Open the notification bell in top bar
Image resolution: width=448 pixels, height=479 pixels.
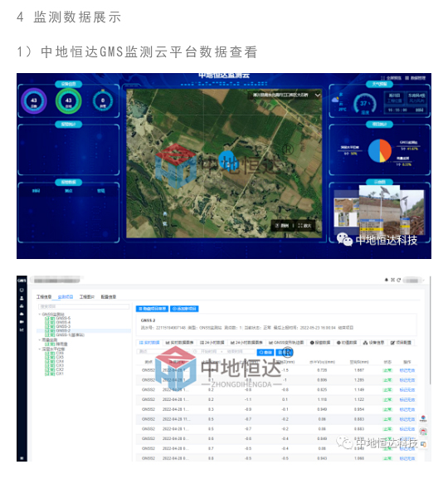[387, 280]
